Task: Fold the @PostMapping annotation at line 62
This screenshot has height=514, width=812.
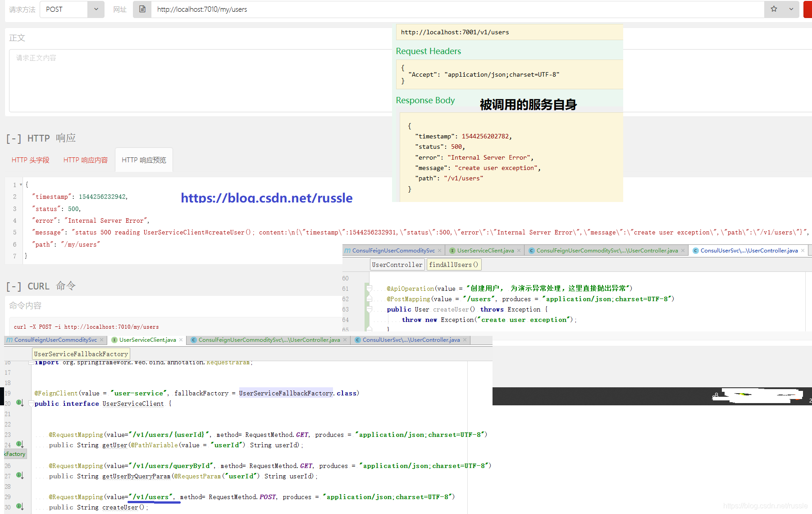Action: click(369, 299)
